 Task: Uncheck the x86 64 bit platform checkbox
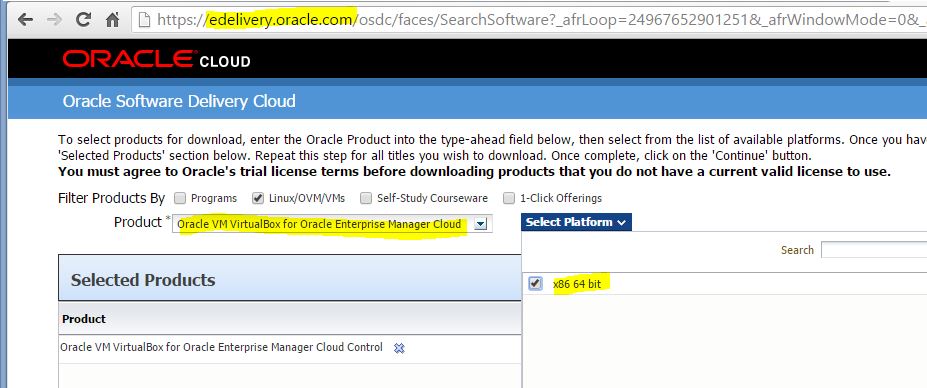(535, 283)
